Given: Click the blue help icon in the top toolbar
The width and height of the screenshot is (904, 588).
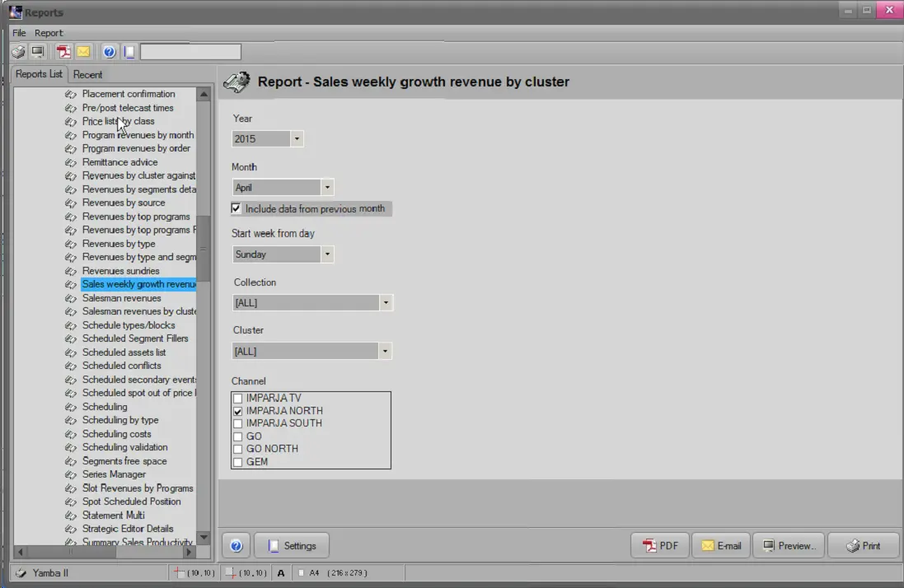Looking at the screenshot, I should point(109,52).
